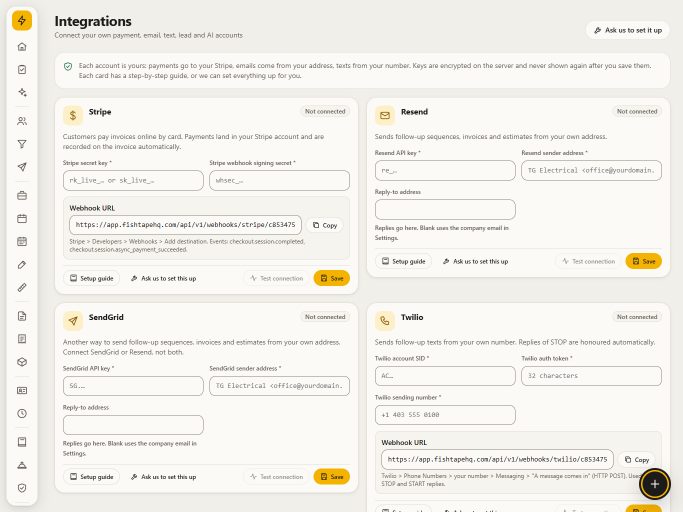Screen dimensions: 683x512
Task: Click Stripe's Ask us to set this up
Action: pyautogui.click(x=163, y=278)
